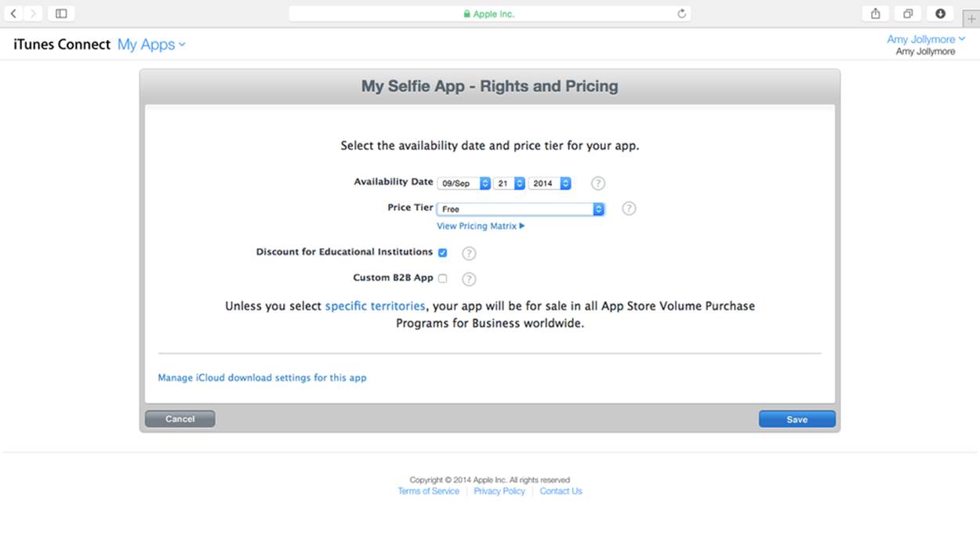The width and height of the screenshot is (980, 550).
Task: Open the Safari share menu
Action: pos(876,13)
